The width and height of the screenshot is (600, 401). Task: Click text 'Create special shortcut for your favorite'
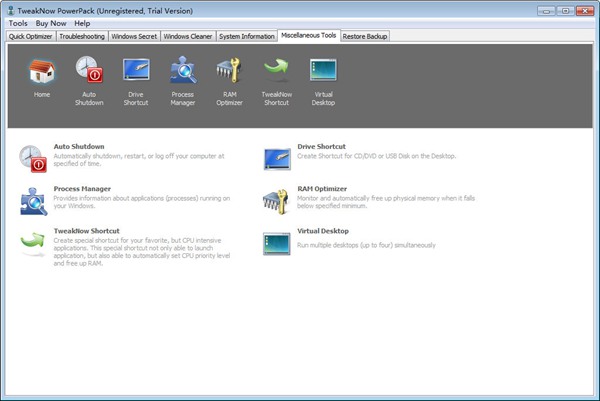[x=111, y=240]
